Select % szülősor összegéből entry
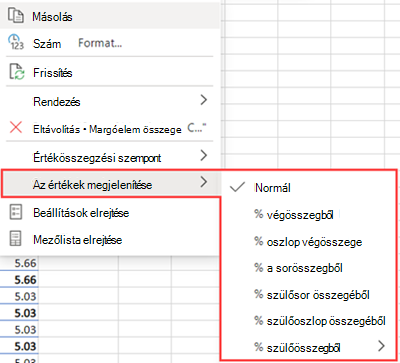This screenshot has height=363, width=400. pos(310,295)
